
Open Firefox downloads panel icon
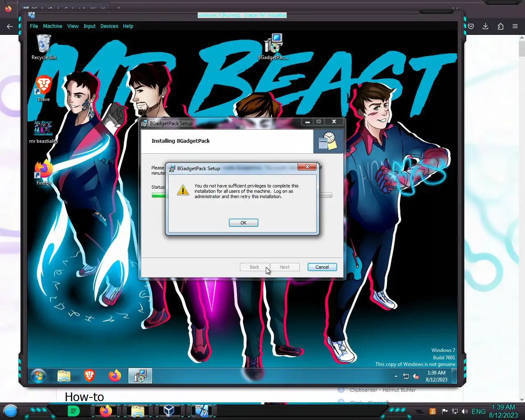(486, 26)
